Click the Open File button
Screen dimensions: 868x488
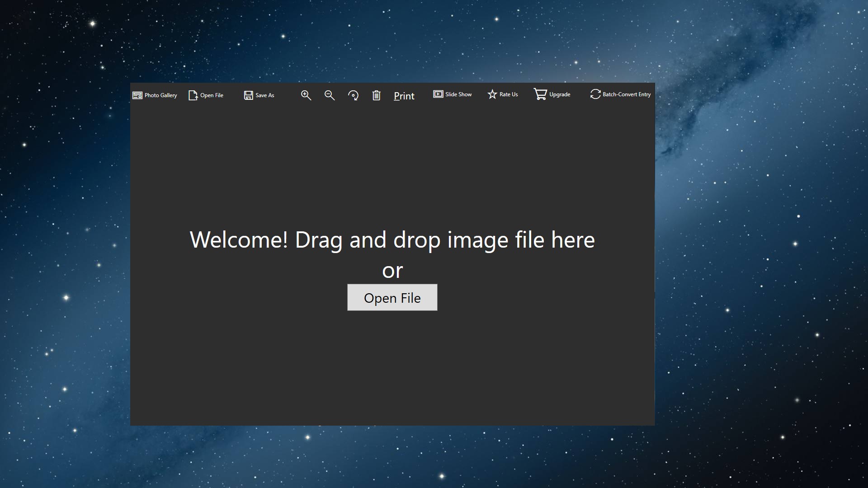coord(392,297)
